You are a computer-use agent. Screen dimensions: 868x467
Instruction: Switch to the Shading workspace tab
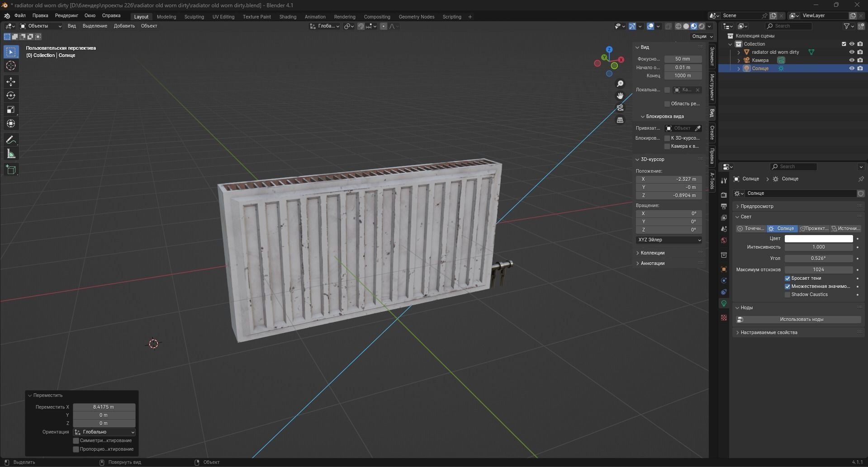coord(288,17)
